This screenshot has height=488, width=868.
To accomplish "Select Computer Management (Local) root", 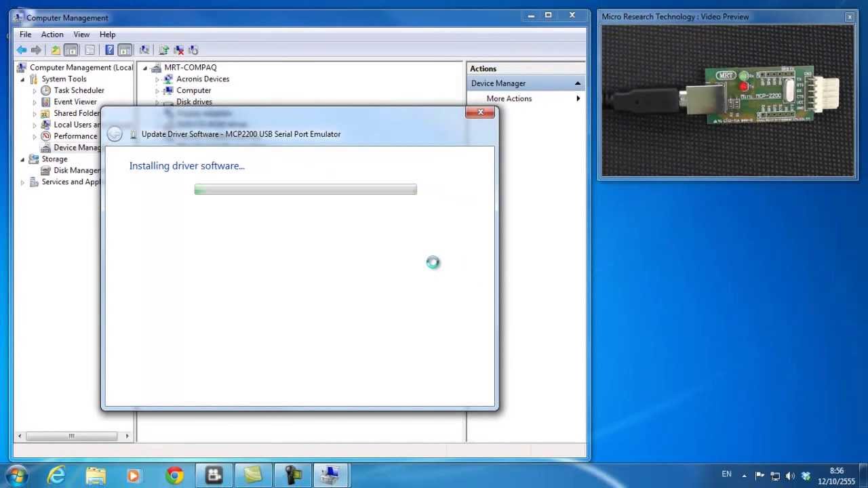I will point(81,67).
